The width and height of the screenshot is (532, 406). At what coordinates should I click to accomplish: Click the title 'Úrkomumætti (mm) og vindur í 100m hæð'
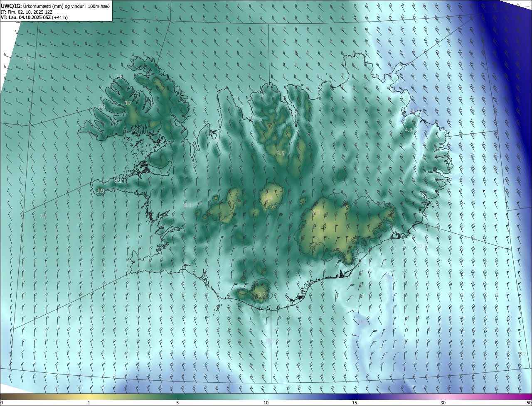[66, 6]
